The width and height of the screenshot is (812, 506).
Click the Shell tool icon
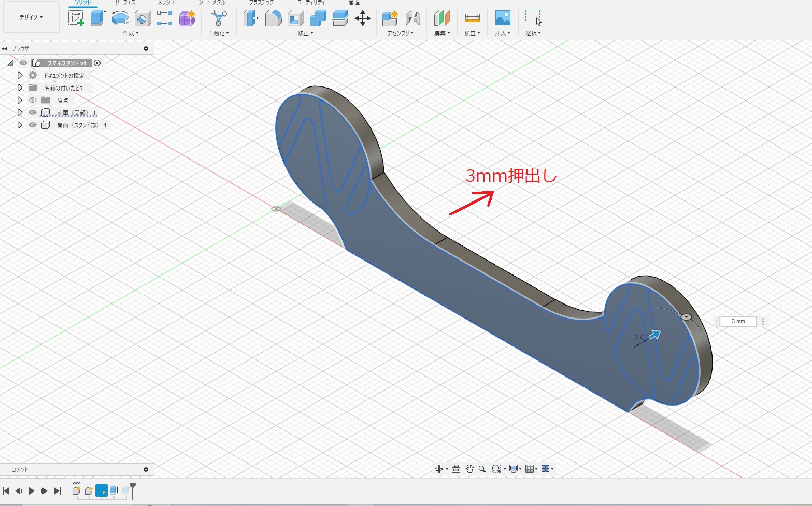[295, 19]
